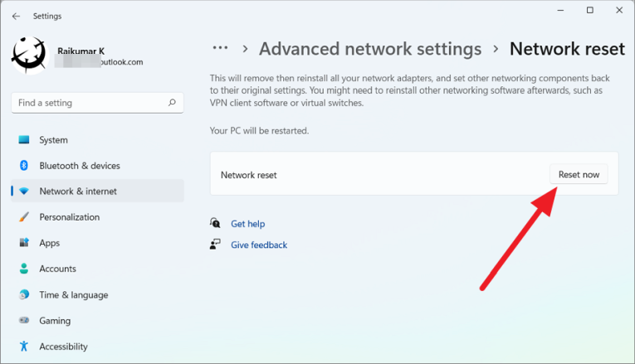Click the Bluetooth icon in sidebar
635x364 pixels.
[24, 166]
